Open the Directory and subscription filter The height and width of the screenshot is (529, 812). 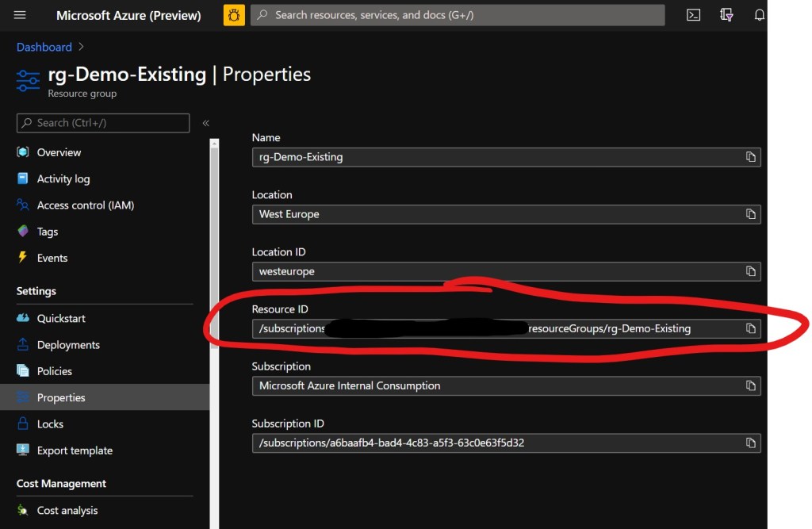[726, 15]
